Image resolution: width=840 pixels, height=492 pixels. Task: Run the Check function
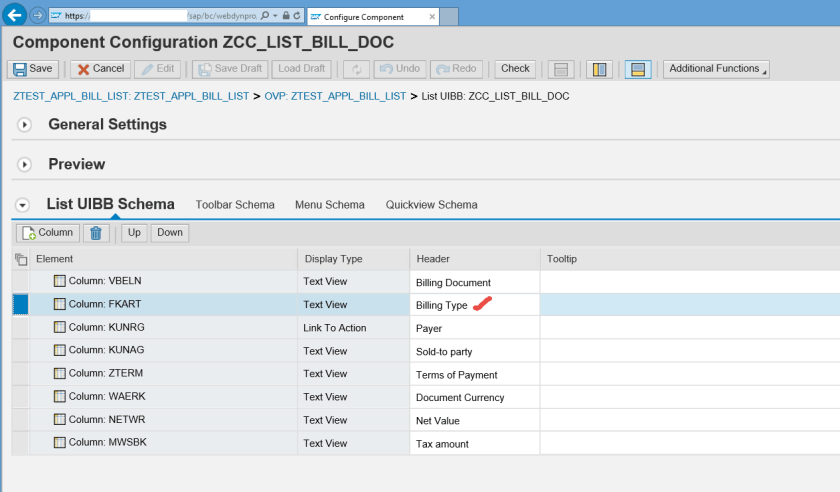(515, 69)
